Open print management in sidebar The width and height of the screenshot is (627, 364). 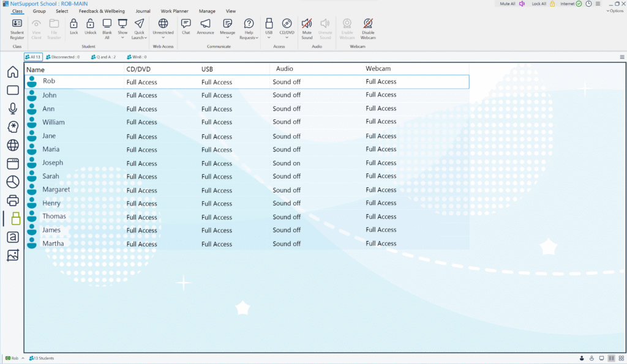pos(13,200)
